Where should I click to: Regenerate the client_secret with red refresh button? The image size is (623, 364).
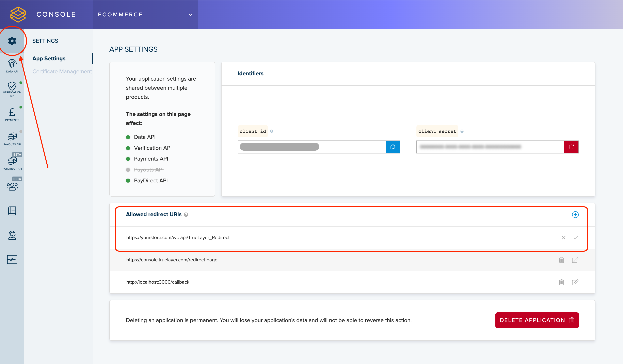[x=571, y=147]
